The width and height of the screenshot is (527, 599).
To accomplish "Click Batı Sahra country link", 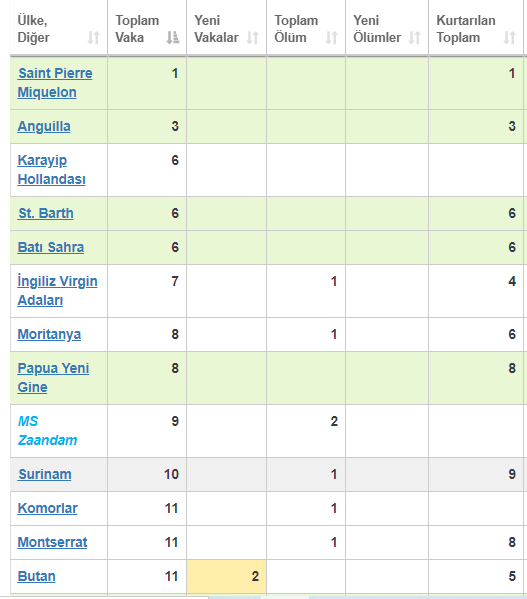I will (x=51, y=247).
